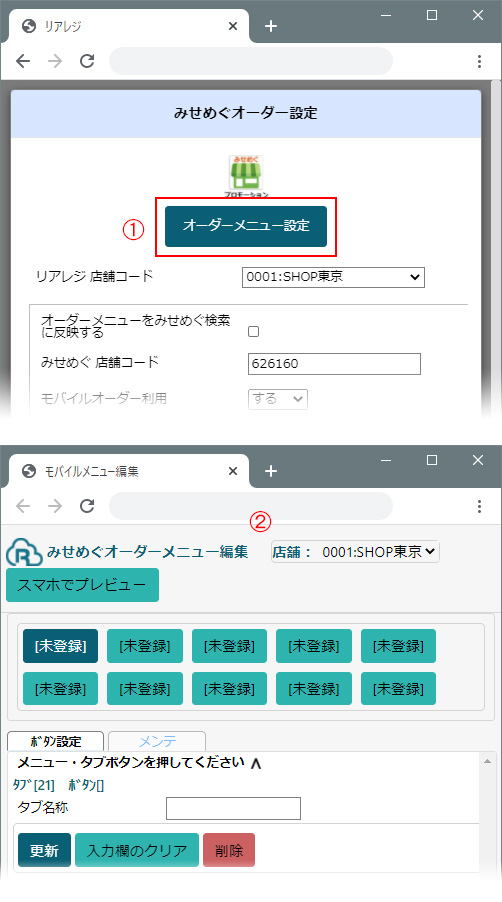This screenshot has width=502, height=902.
Task: Click back arrow in モバイルメニュー編集 window
Action: [23, 506]
